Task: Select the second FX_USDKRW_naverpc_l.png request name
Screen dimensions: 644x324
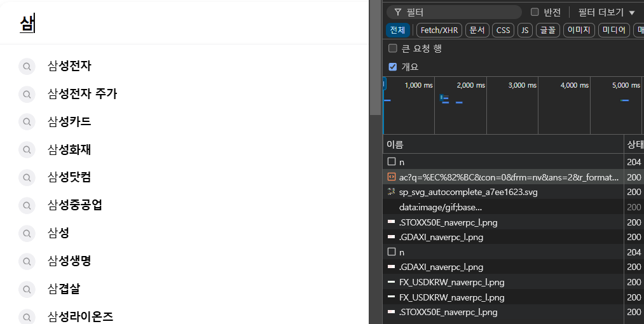Action: point(451,297)
